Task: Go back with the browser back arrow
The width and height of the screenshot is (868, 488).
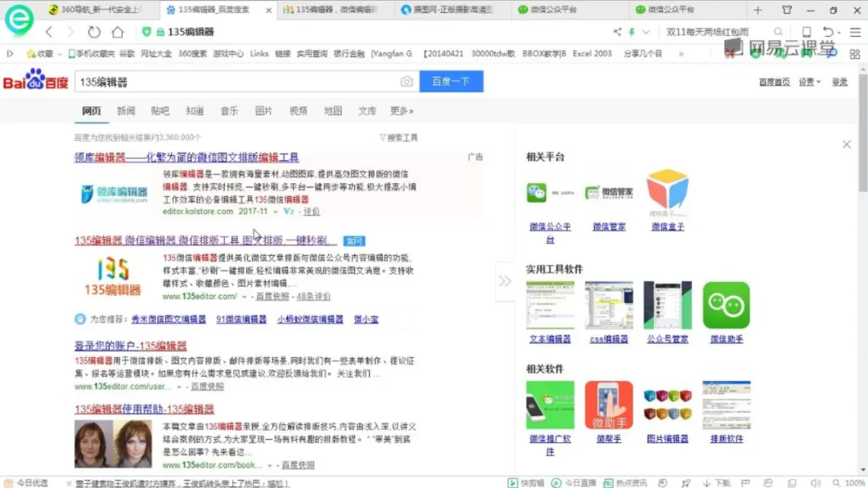Action: point(49,32)
